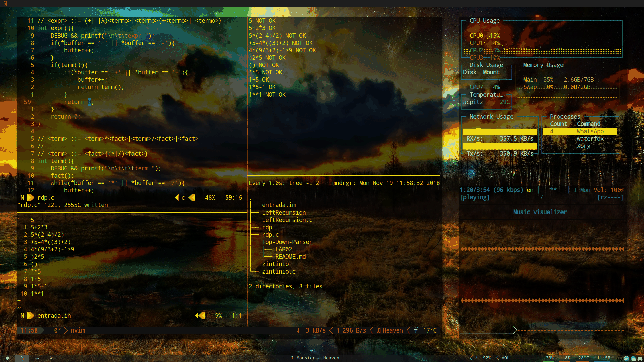Click the Command column header in Processes

589,124
